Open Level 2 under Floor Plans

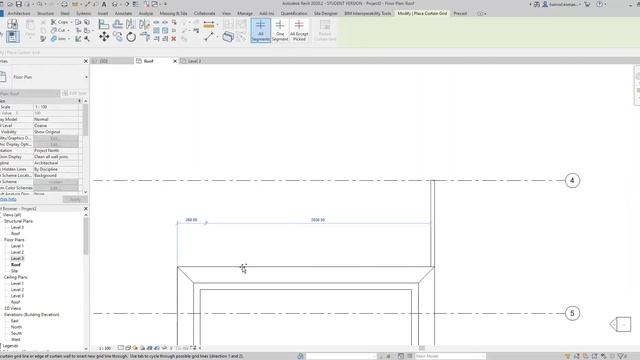[x=17, y=252]
